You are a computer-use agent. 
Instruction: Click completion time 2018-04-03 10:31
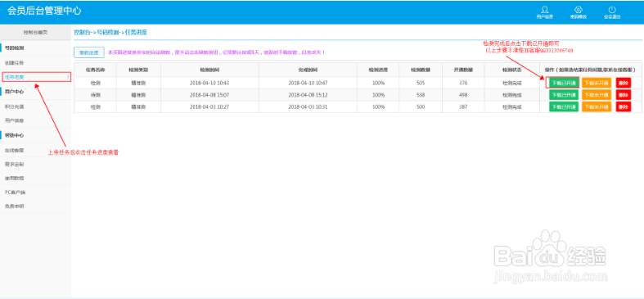point(308,107)
